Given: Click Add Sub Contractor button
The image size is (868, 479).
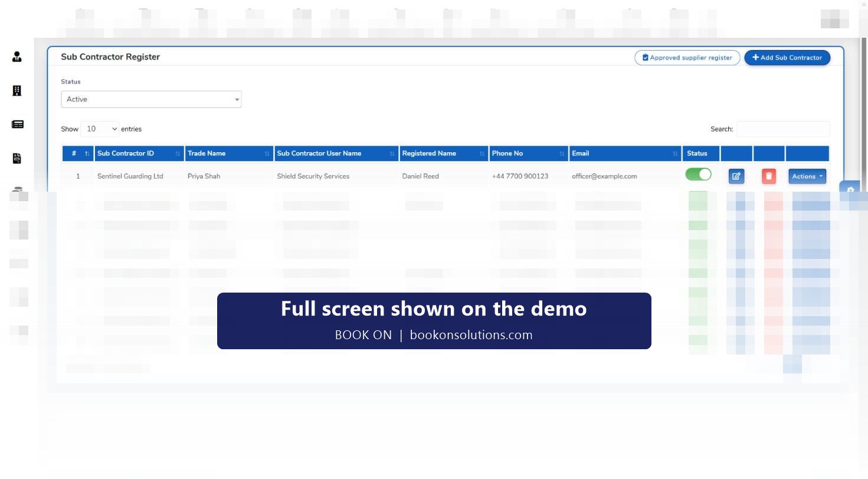Looking at the screenshot, I should pos(787,57).
